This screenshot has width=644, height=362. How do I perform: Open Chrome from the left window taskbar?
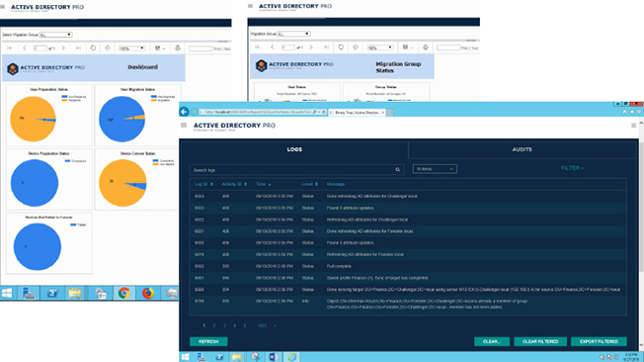124,293
